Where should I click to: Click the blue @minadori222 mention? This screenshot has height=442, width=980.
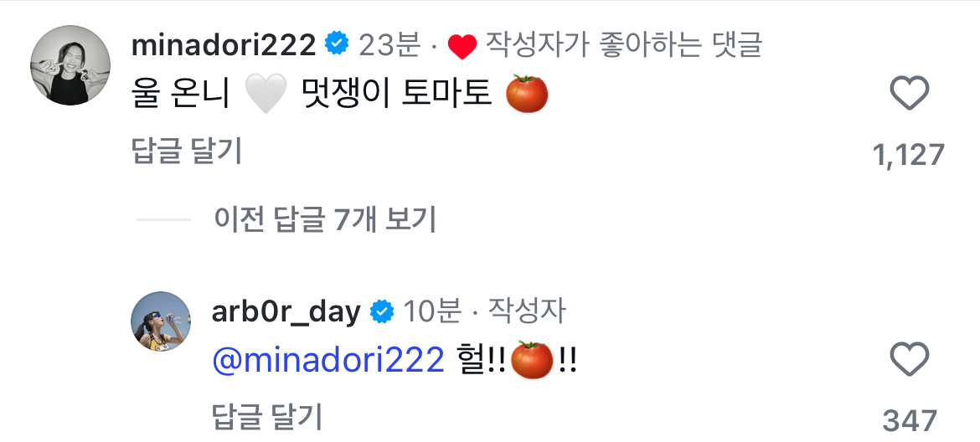coord(328,361)
